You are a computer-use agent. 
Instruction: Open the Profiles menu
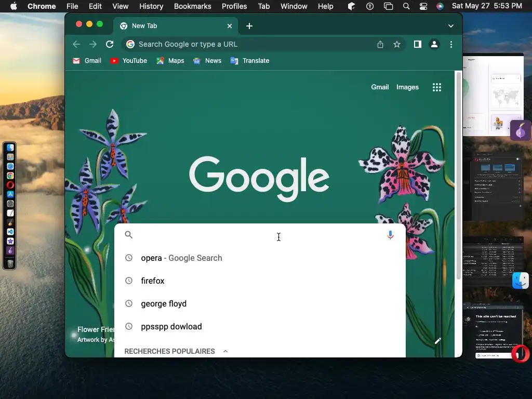point(234,6)
